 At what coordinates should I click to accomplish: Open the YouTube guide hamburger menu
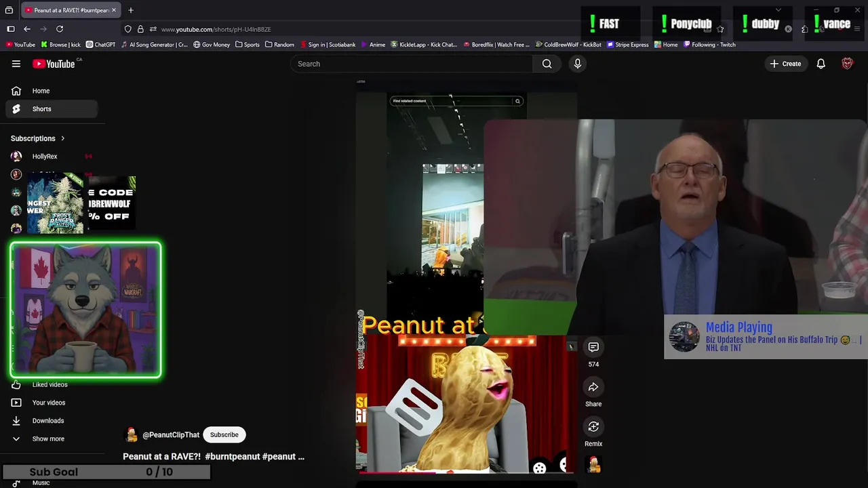(x=16, y=64)
